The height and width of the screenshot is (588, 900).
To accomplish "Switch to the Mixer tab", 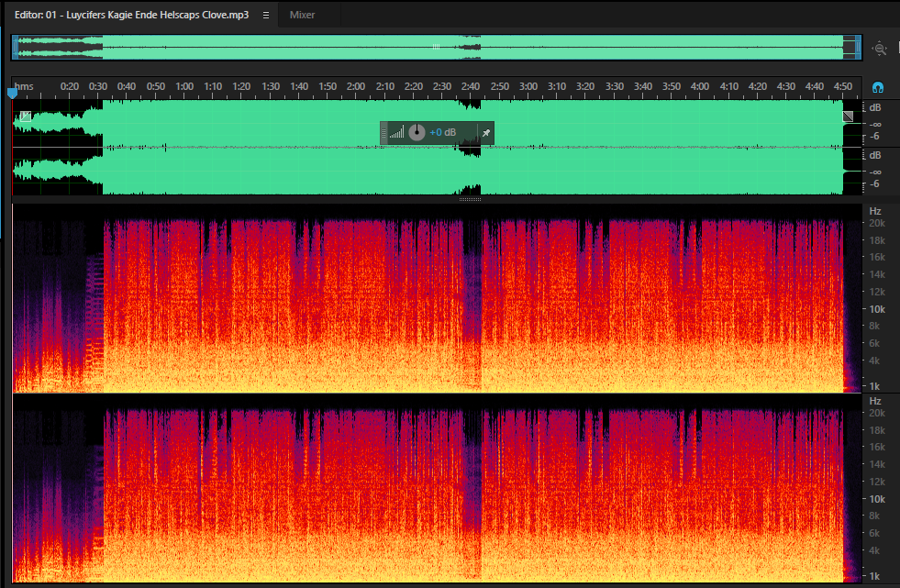I will coord(302,15).
